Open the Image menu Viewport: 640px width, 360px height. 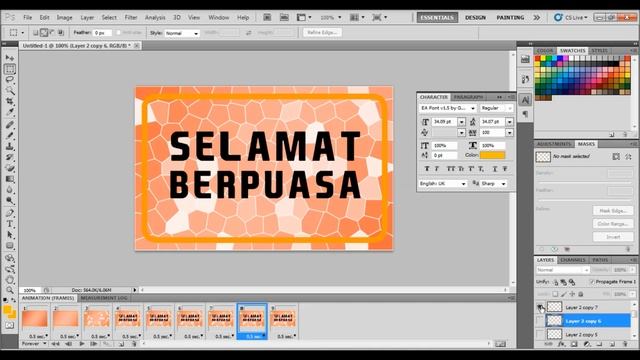click(64, 18)
